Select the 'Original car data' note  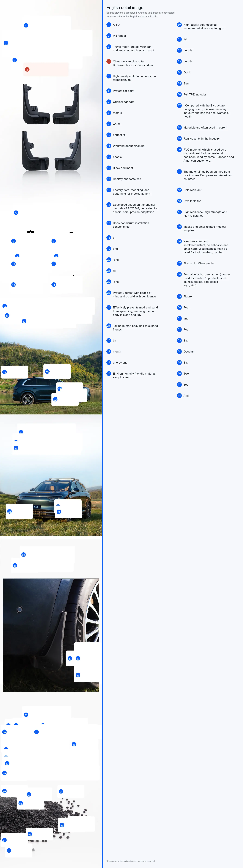(123, 102)
